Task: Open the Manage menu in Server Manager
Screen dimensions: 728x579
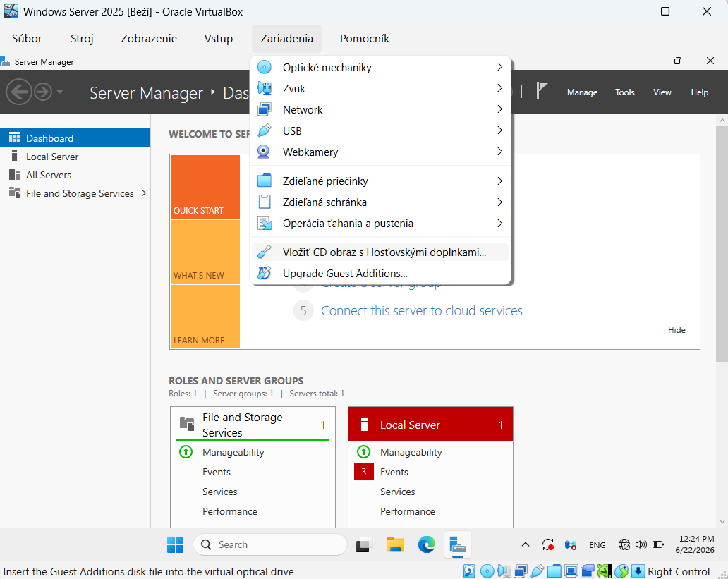Action: click(582, 92)
